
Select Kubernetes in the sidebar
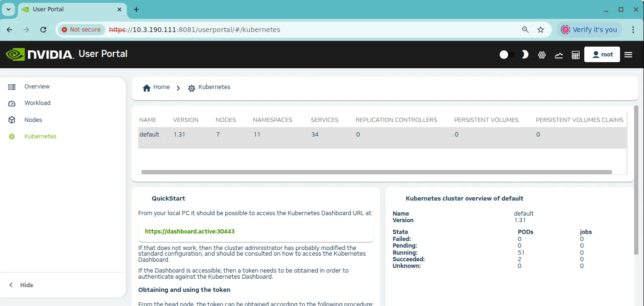[x=40, y=137]
